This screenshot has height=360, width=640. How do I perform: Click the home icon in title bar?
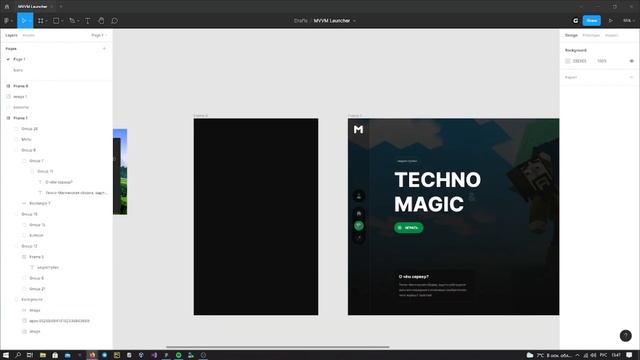tap(7, 7)
